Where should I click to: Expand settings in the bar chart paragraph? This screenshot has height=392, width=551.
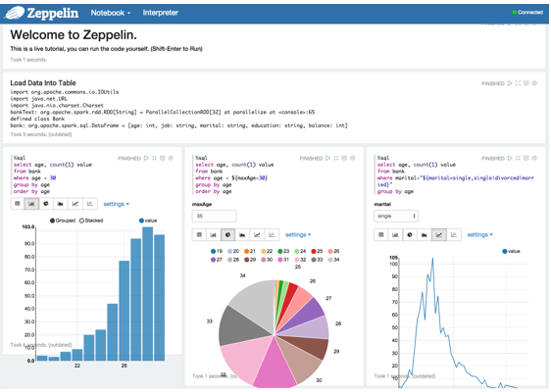117,204
